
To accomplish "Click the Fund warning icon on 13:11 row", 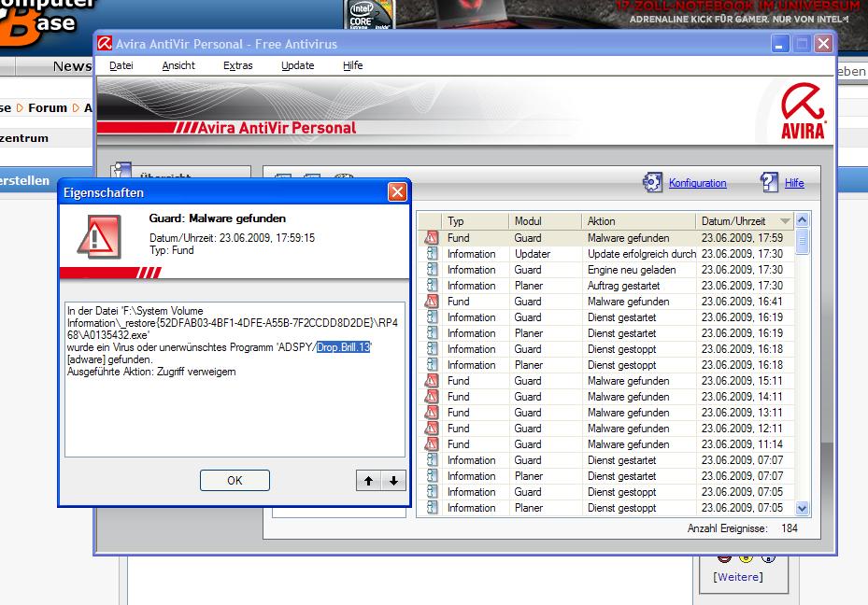I will click(x=432, y=413).
